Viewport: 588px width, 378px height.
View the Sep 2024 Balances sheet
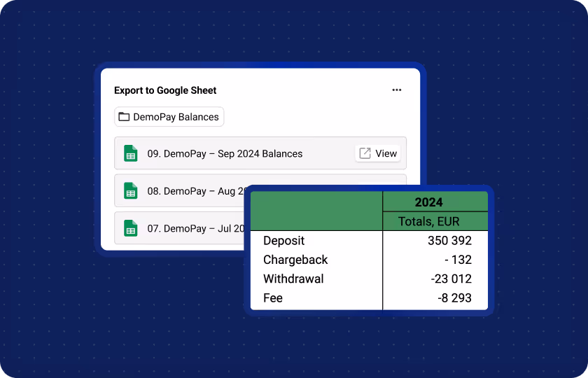coord(377,153)
